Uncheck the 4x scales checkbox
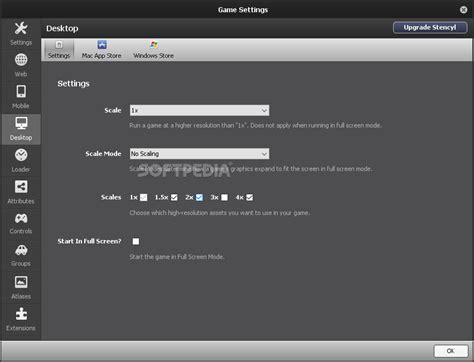The image size is (474, 362). 249,198
